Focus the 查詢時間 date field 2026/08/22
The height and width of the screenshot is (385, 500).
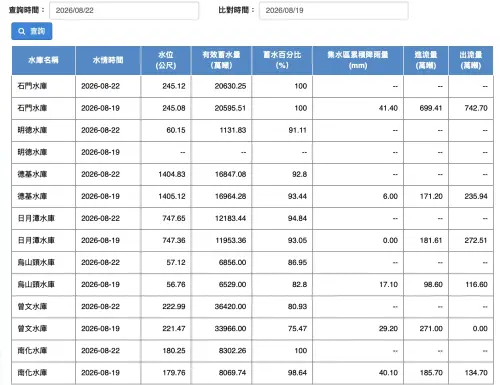(124, 10)
